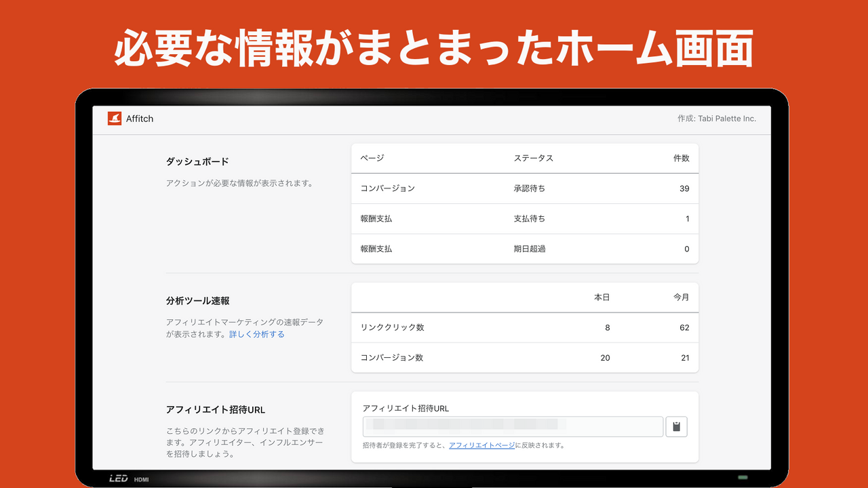Click the 件数 column header

(682, 158)
